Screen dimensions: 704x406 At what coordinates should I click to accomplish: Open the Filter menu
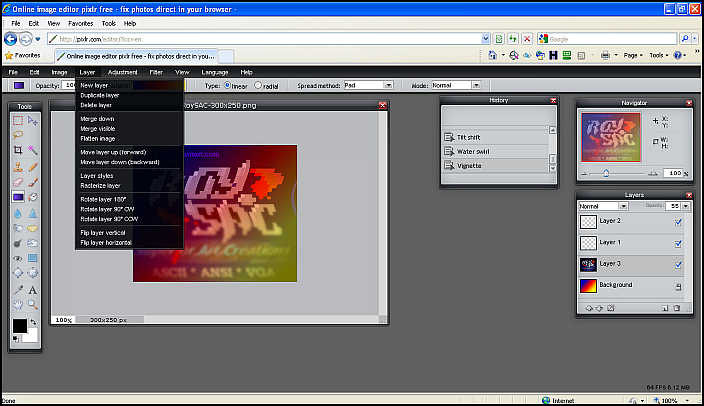tap(156, 72)
